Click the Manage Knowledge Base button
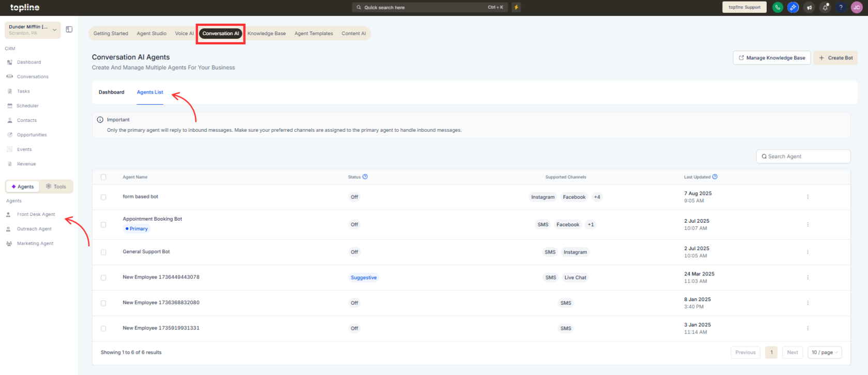 771,58
